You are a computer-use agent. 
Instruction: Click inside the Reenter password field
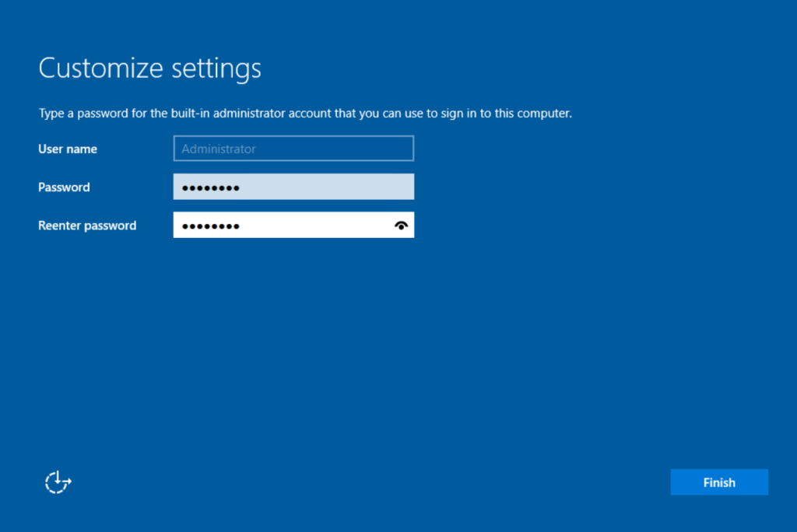point(311,226)
